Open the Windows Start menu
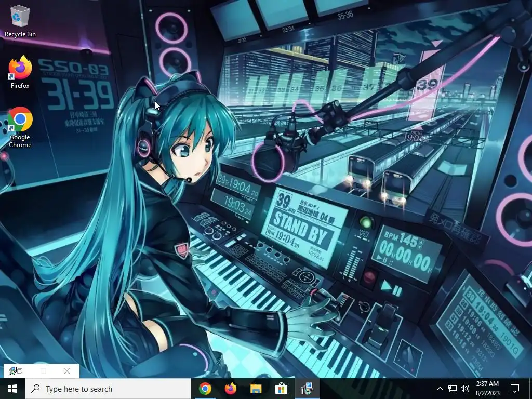This screenshot has height=399, width=532. coord(12,389)
